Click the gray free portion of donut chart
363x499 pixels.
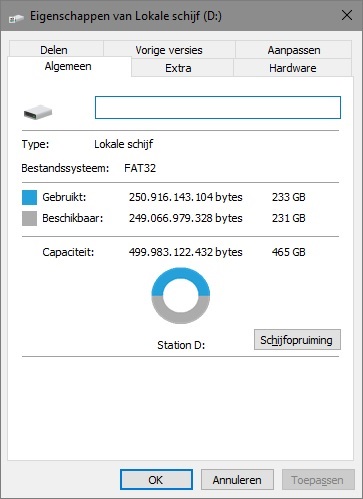tap(181, 315)
